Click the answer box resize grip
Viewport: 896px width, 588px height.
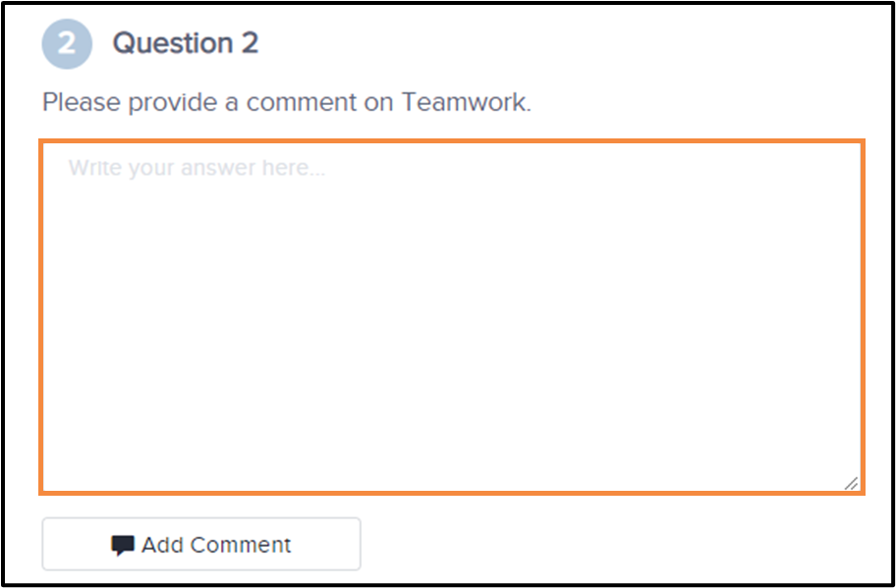[851, 482]
